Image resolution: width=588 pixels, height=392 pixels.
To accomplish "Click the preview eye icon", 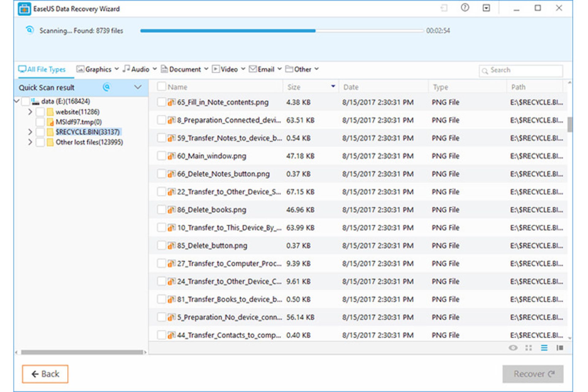I will point(513,348).
